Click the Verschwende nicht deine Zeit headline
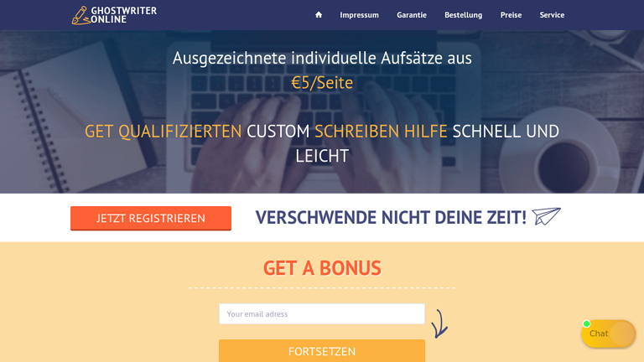 tap(391, 217)
